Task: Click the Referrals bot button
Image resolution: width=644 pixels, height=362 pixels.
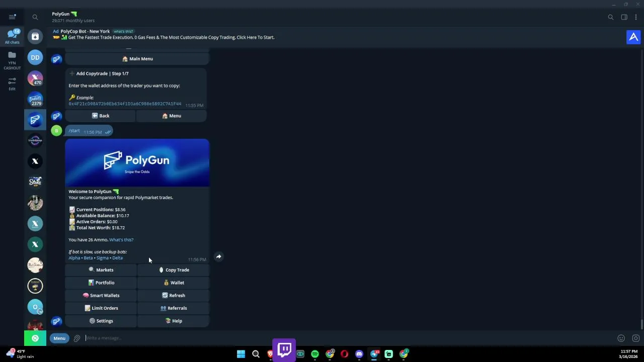Action: pyautogui.click(x=173, y=308)
